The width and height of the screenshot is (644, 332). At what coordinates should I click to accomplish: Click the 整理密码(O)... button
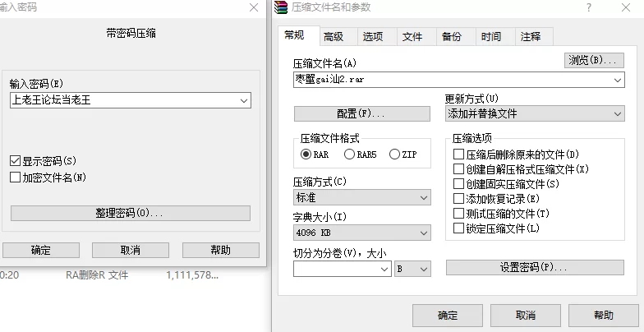click(x=130, y=214)
